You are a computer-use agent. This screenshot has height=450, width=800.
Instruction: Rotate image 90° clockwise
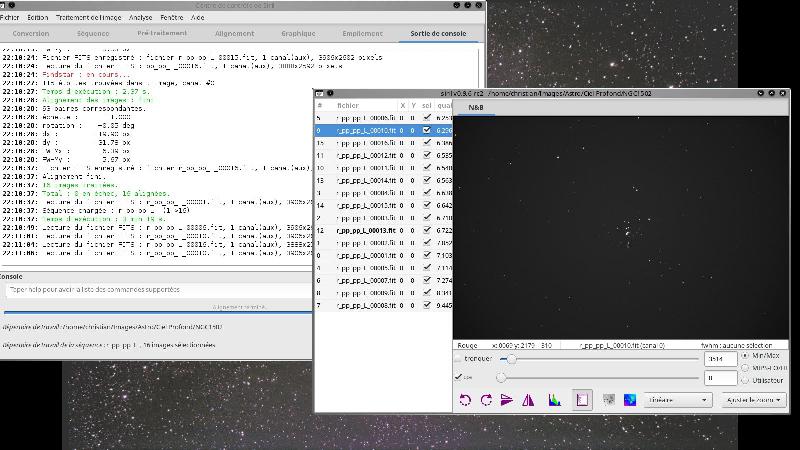tap(486, 400)
